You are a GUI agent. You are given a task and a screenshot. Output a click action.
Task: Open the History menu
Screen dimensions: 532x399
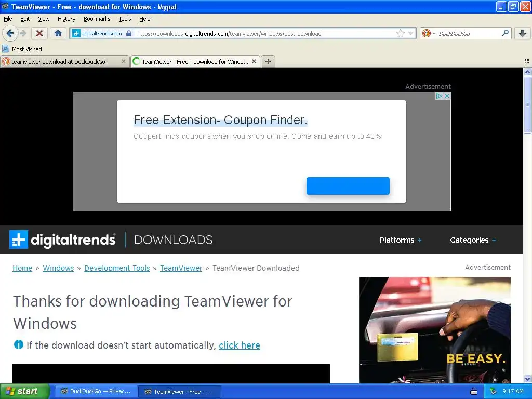point(66,19)
